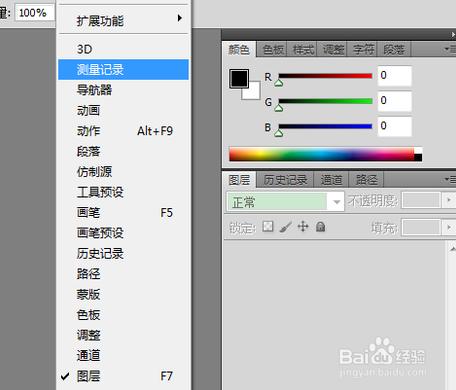
Task: Select 路径 menu item
Action: (123, 274)
